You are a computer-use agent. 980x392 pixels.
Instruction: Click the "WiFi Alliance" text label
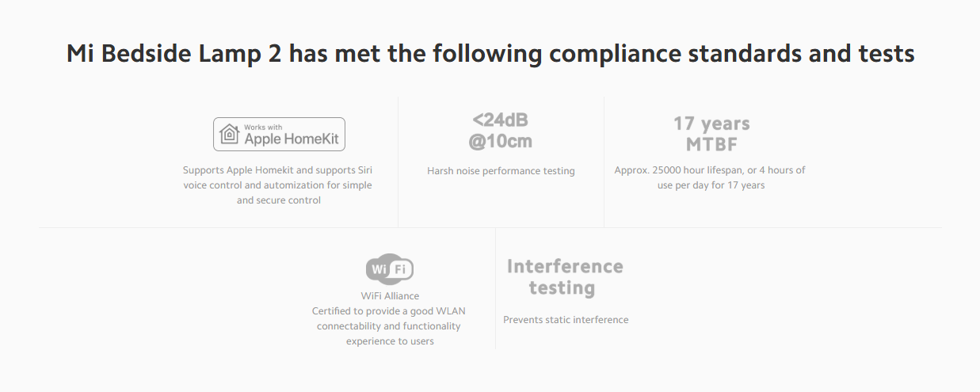pyautogui.click(x=390, y=296)
